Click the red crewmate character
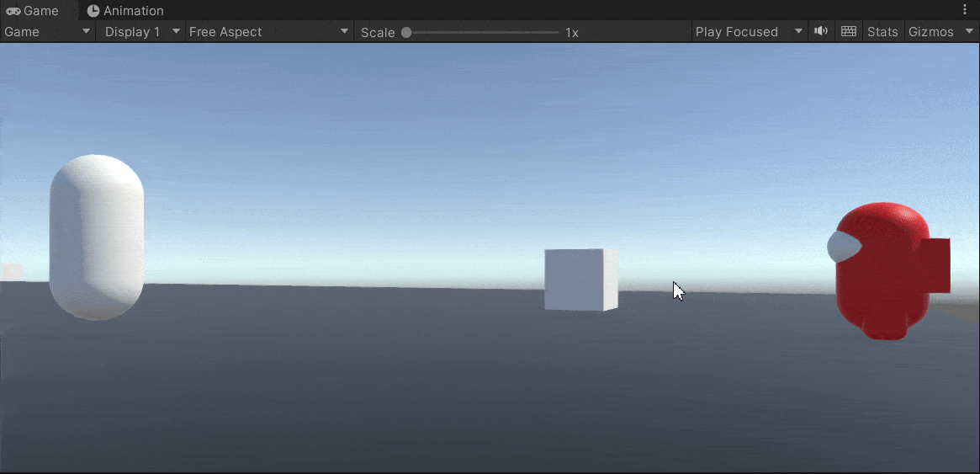This screenshot has width=980, height=474. click(888, 271)
